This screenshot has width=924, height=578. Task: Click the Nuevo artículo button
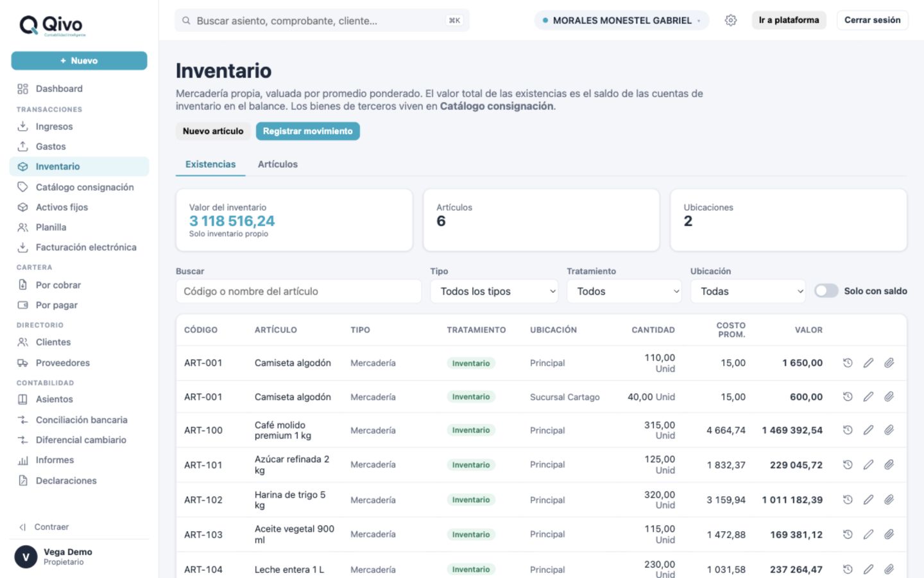[x=213, y=131]
